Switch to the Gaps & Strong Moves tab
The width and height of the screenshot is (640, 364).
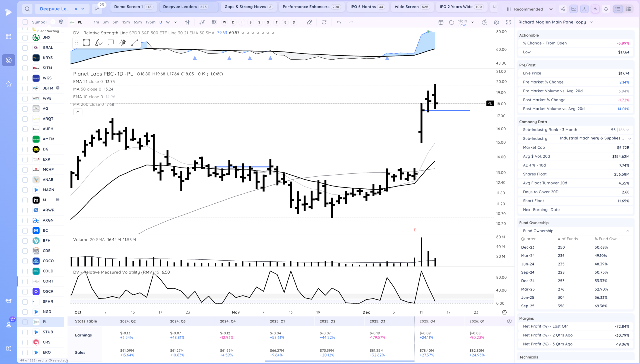tap(248, 7)
